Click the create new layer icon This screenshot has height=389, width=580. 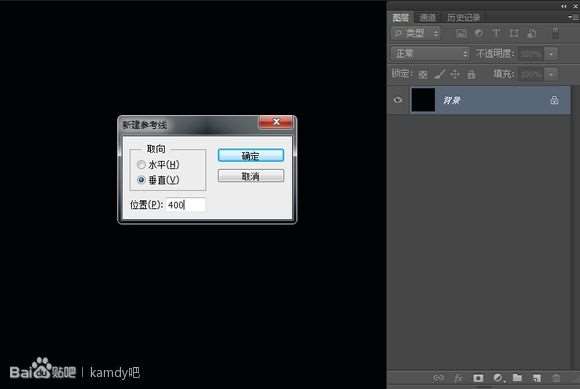click(537, 378)
